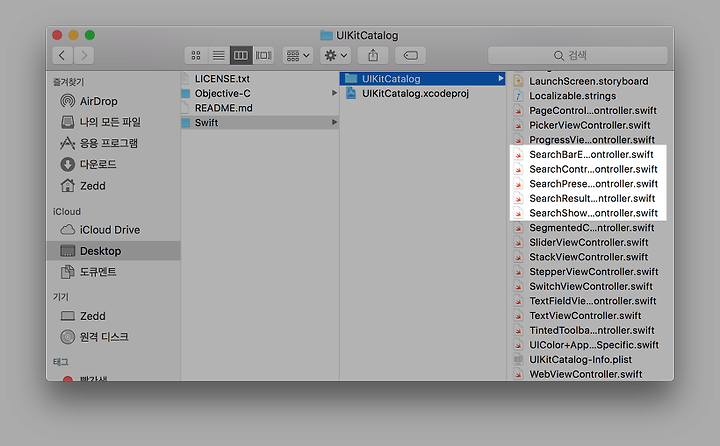
Task: Select UIKitCatalog.xcodeproj file
Action: [422, 93]
